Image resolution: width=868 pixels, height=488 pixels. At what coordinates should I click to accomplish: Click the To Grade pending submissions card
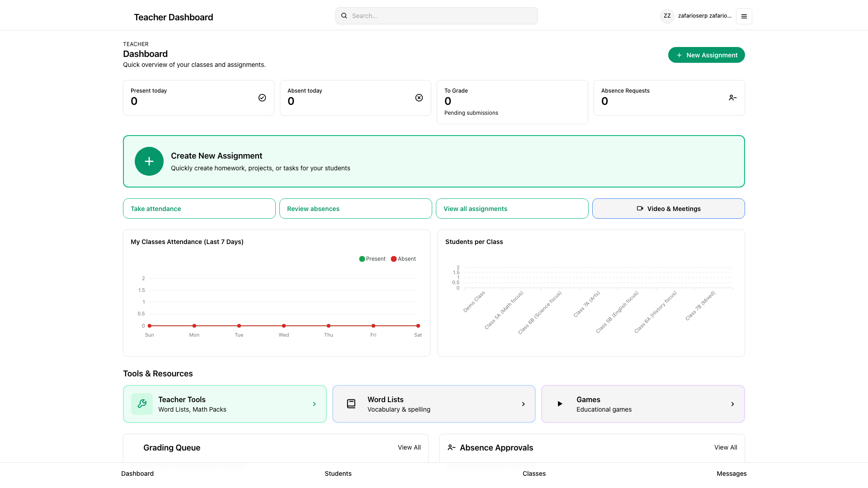click(x=512, y=102)
